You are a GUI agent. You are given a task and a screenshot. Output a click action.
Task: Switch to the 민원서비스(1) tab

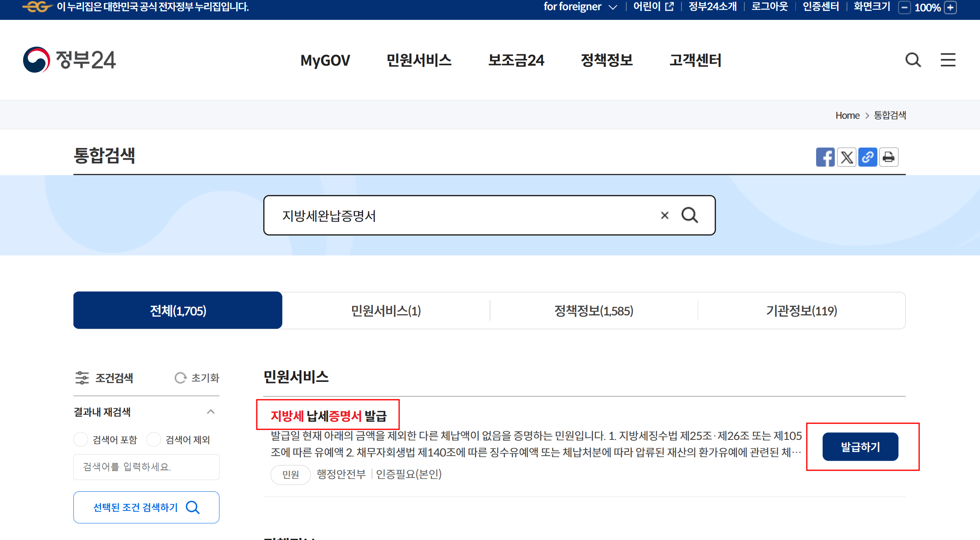tap(385, 311)
